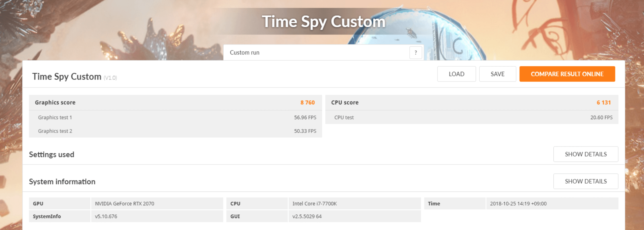Click the SystemInfo label cell

[60, 216]
